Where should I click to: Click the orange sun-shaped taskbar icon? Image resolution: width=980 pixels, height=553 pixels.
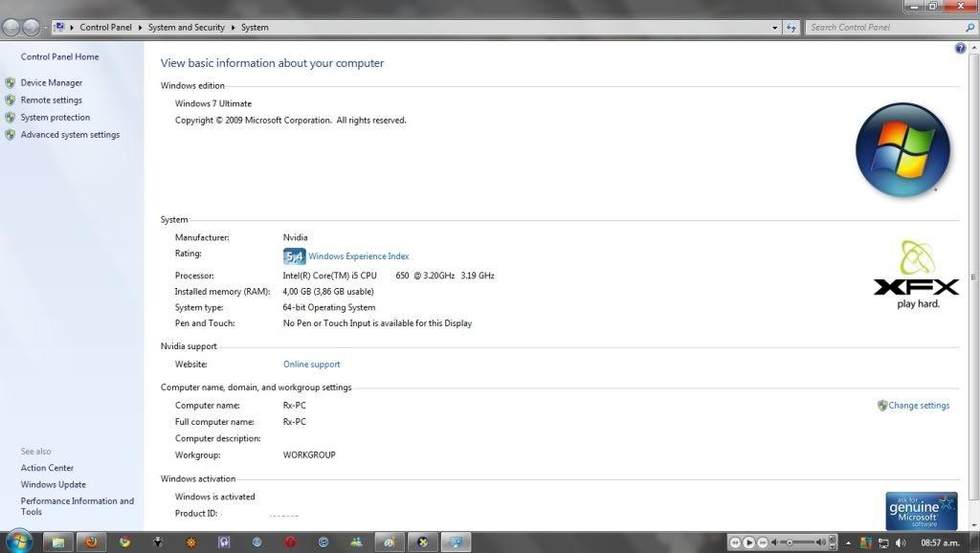(x=191, y=542)
